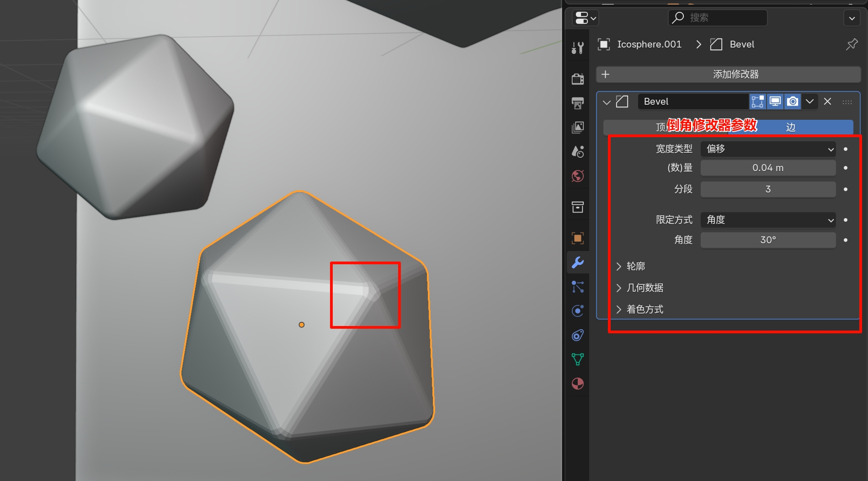Open the Physics properties tab

(x=577, y=311)
